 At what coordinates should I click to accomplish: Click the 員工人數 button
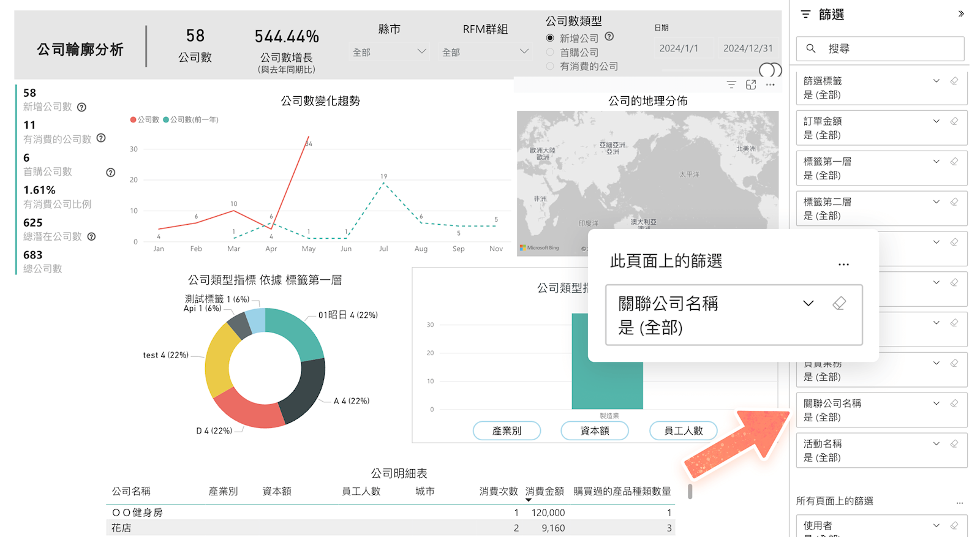tap(684, 430)
